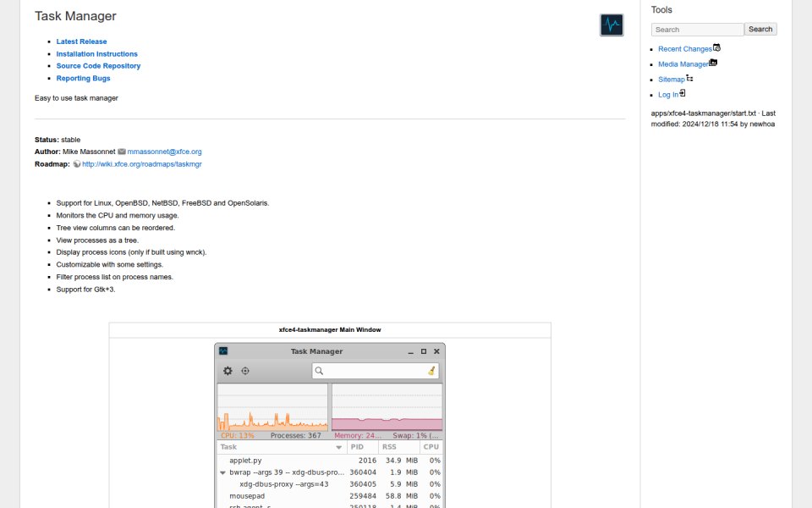Screen dimensions: 812x508
Task: Click the Media Manager pictures icon
Action: (713, 62)
